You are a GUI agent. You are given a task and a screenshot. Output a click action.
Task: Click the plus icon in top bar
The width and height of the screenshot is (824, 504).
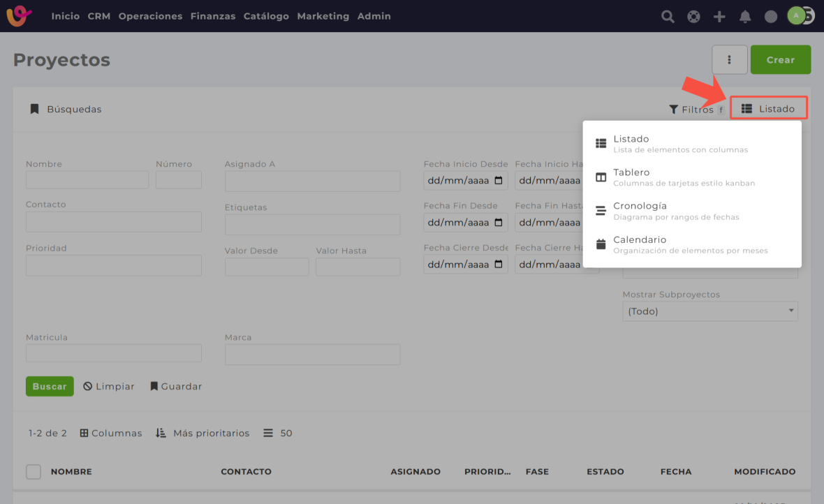pos(719,16)
